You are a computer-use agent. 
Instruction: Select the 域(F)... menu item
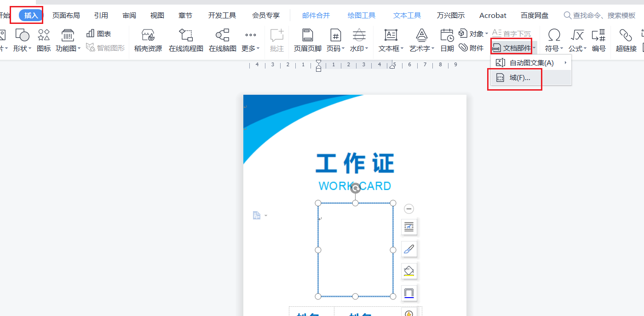click(x=519, y=78)
